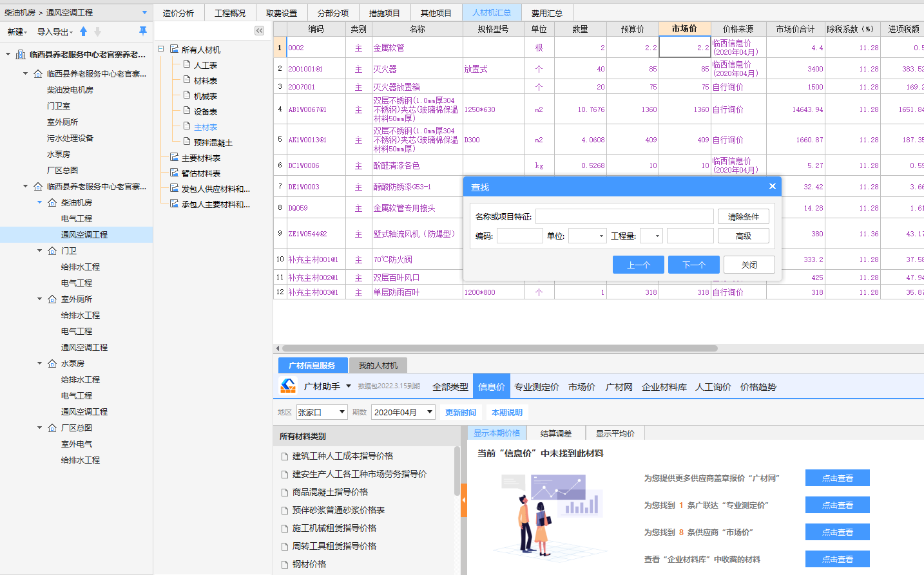Select the 价格趋势 tab

click(x=758, y=387)
